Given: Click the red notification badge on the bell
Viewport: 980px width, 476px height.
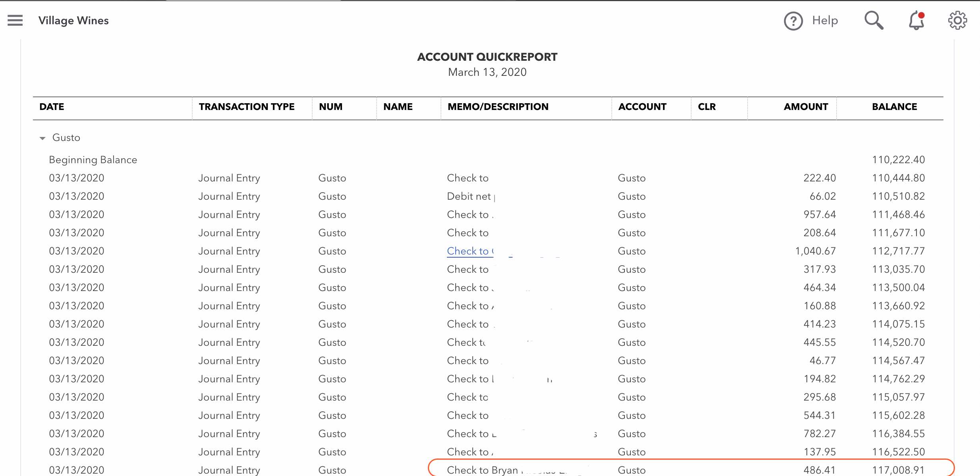Looking at the screenshot, I should pos(922,15).
